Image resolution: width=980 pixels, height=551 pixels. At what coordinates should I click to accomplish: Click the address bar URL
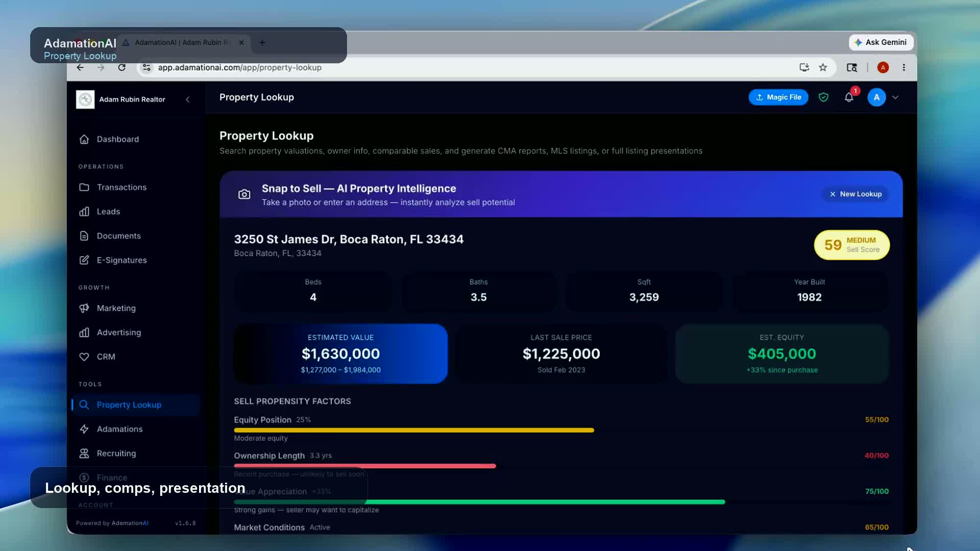point(239,67)
